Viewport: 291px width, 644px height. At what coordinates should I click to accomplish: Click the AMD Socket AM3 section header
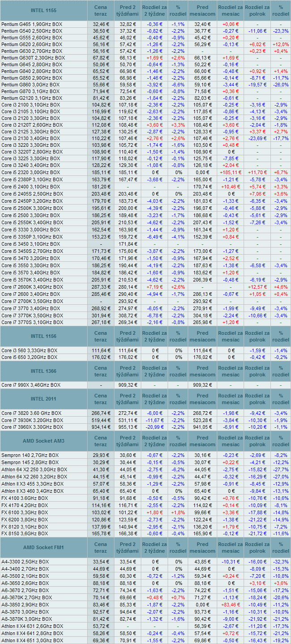43,441
